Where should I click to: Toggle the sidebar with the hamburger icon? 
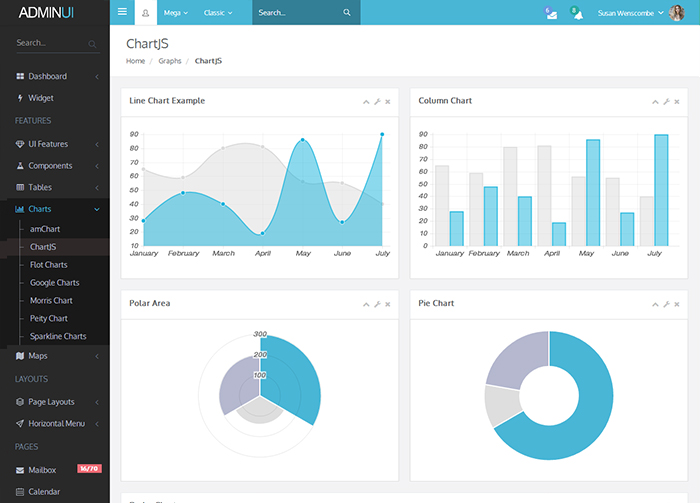tap(122, 13)
